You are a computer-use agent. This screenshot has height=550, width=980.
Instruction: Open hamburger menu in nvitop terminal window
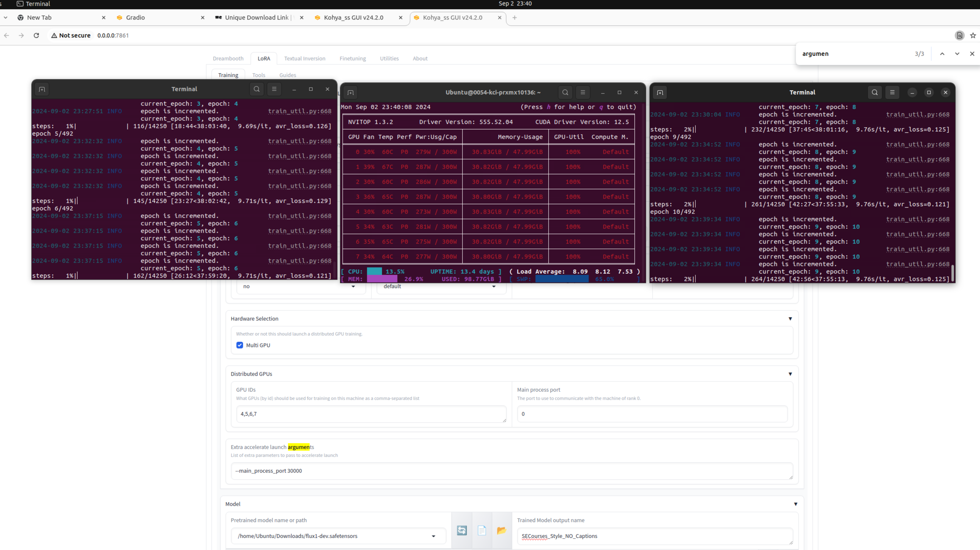click(582, 92)
